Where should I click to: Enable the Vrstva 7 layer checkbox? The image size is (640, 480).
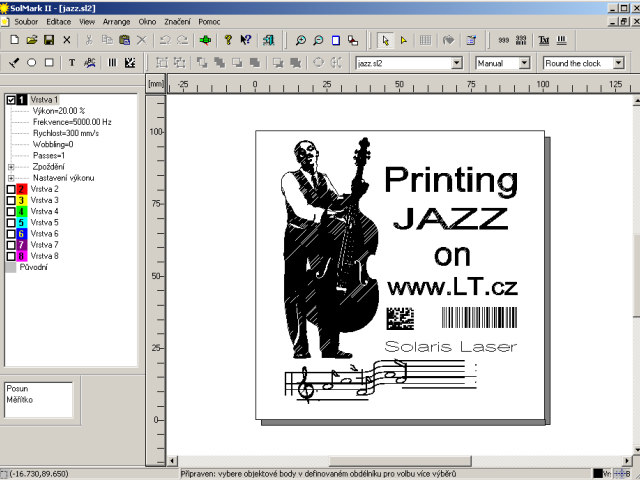click(11, 245)
